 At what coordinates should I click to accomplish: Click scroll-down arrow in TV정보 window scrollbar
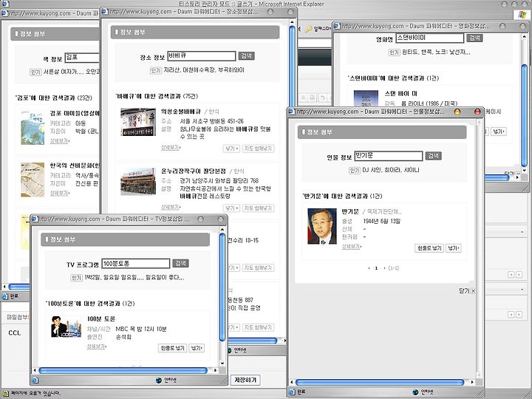pos(222,364)
